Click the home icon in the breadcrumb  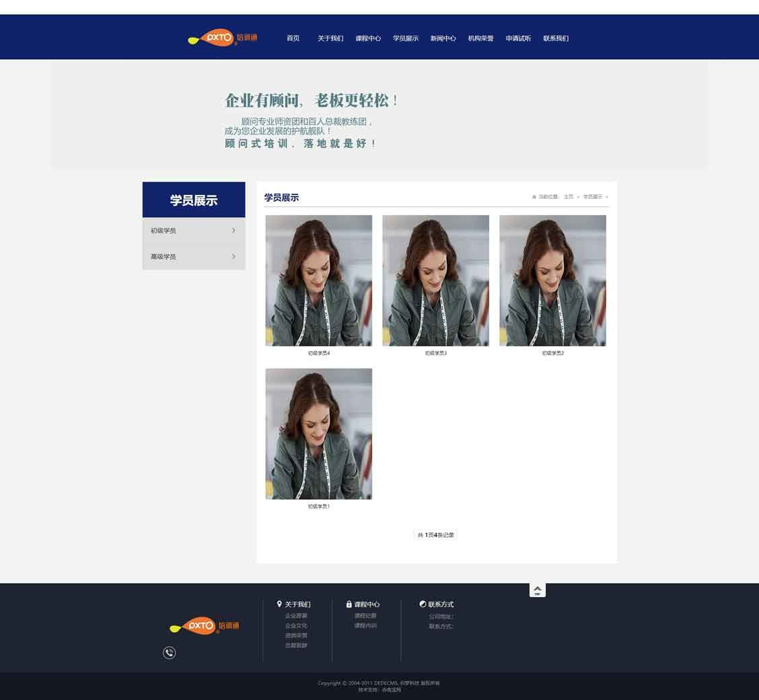534,197
